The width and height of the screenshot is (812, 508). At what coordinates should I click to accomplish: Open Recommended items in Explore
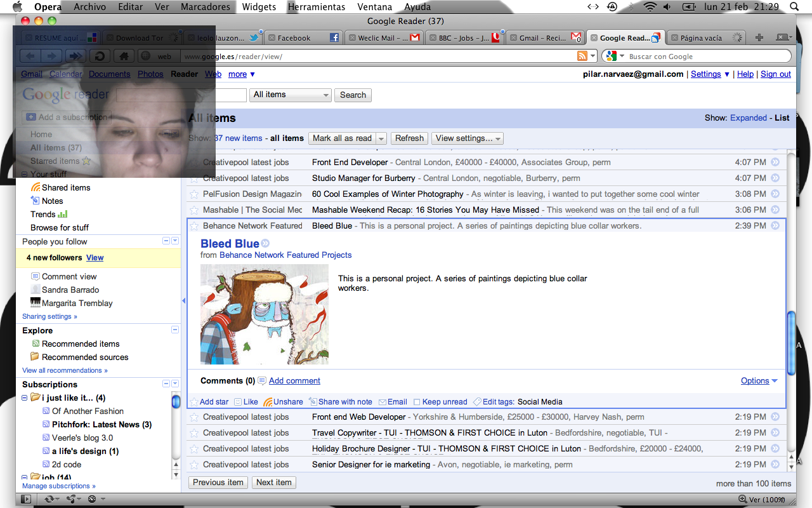[x=81, y=344]
